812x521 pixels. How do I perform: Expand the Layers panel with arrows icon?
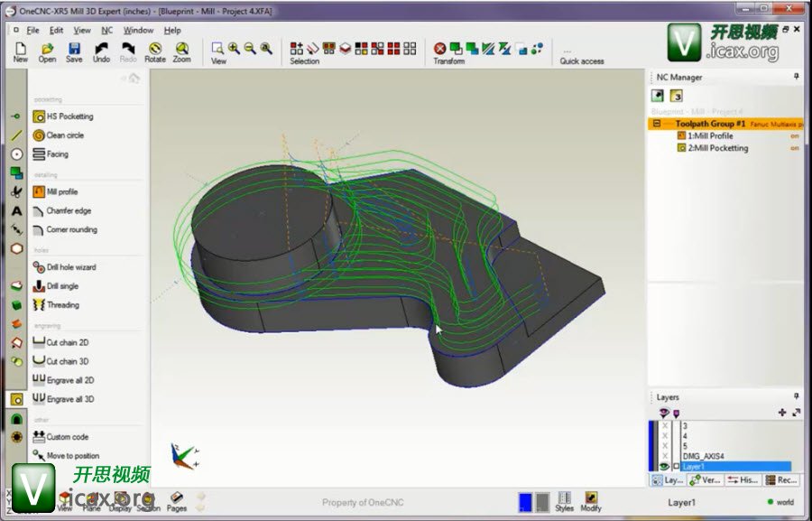click(796, 412)
